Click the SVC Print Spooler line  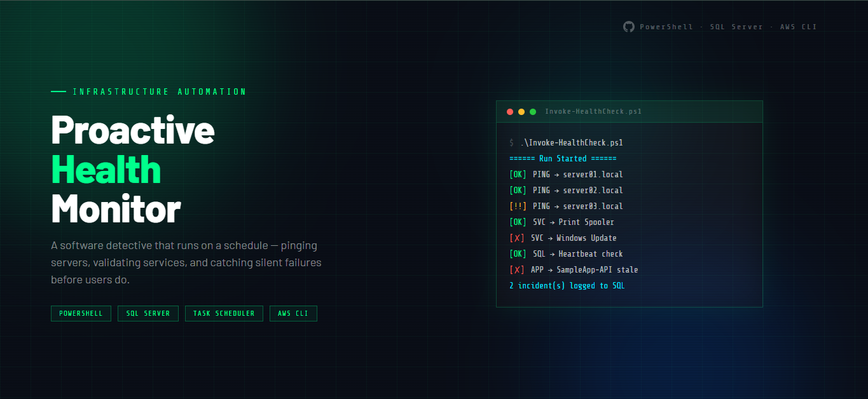pyautogui.click(x=561, y=222)
